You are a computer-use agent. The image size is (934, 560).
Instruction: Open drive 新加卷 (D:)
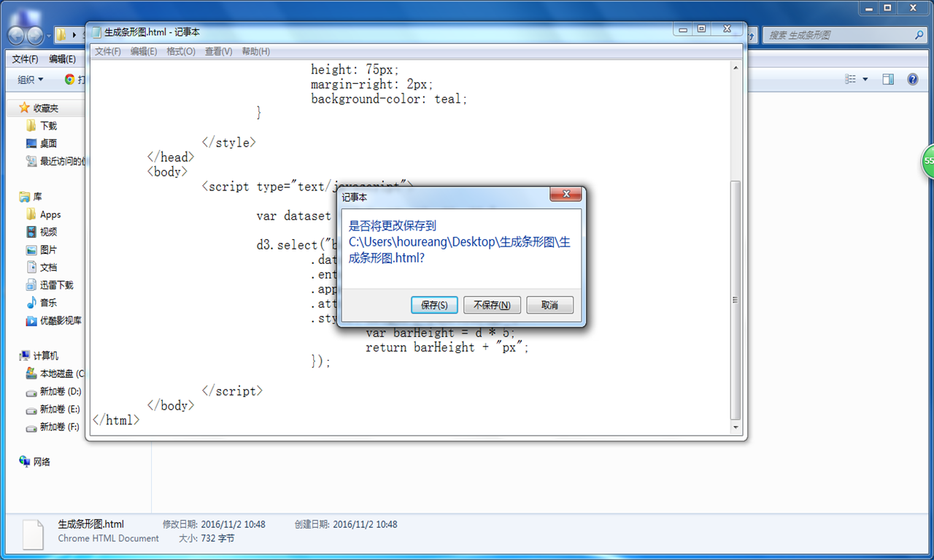(x=60, y=391)
